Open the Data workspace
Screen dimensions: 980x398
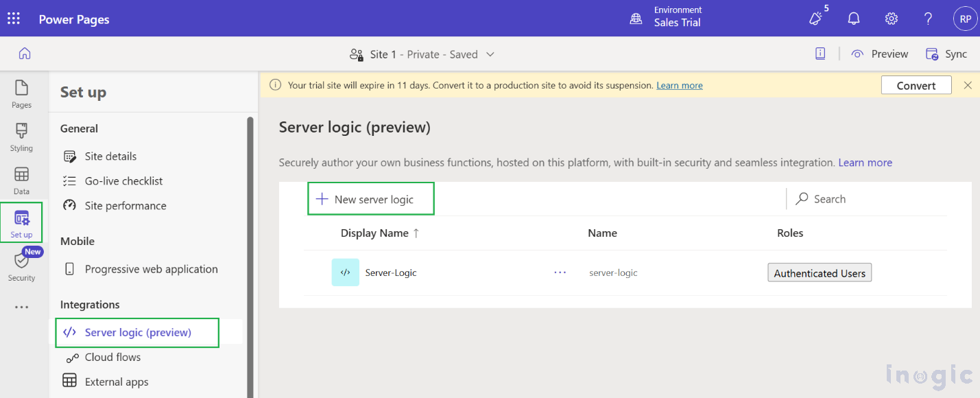21,178
